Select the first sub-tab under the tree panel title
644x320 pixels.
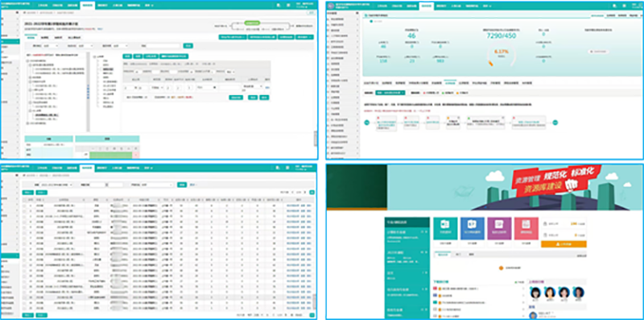click(x=30, y=37)
